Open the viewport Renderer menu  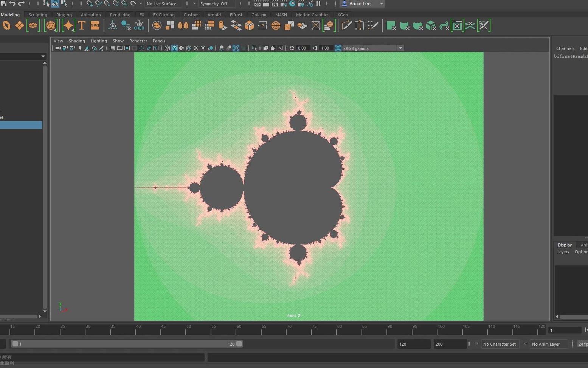point(138,41)
